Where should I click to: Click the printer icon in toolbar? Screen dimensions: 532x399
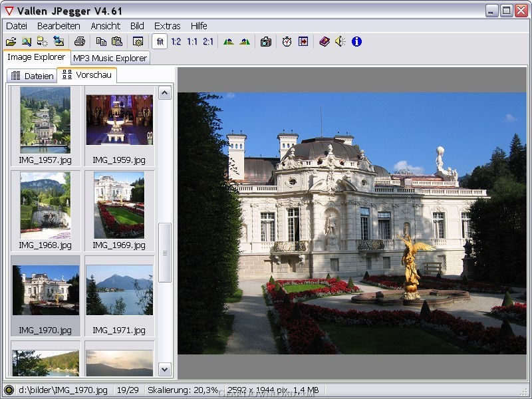[x=79, y=41]
